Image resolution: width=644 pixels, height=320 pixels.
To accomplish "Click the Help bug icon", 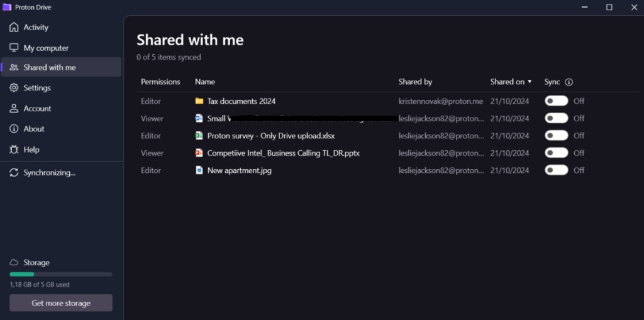I will coord(14,150).
